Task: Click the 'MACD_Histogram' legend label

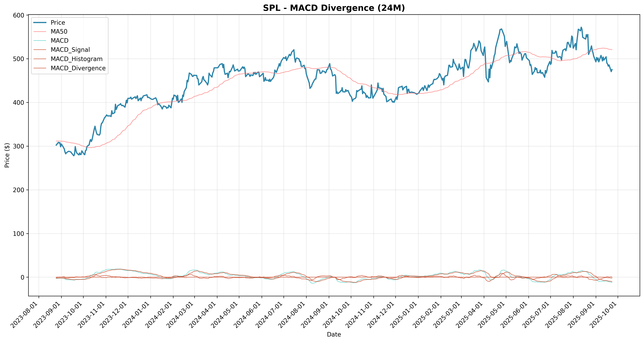Action: 77,59
